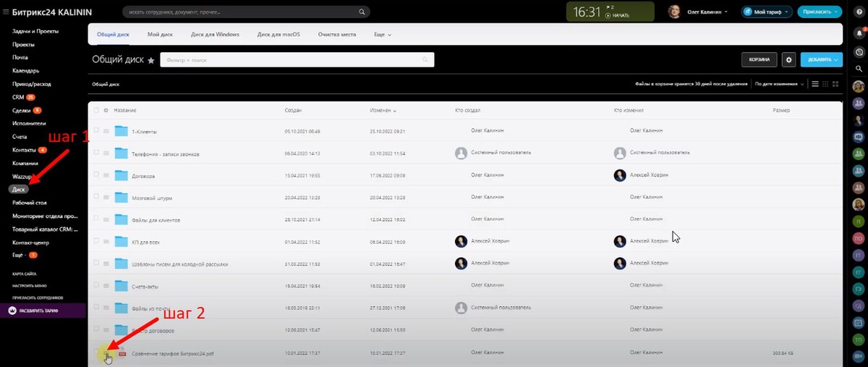868x367 pixels.
Task: Open Диск для Windows tab
Action: tap(215, 35)
